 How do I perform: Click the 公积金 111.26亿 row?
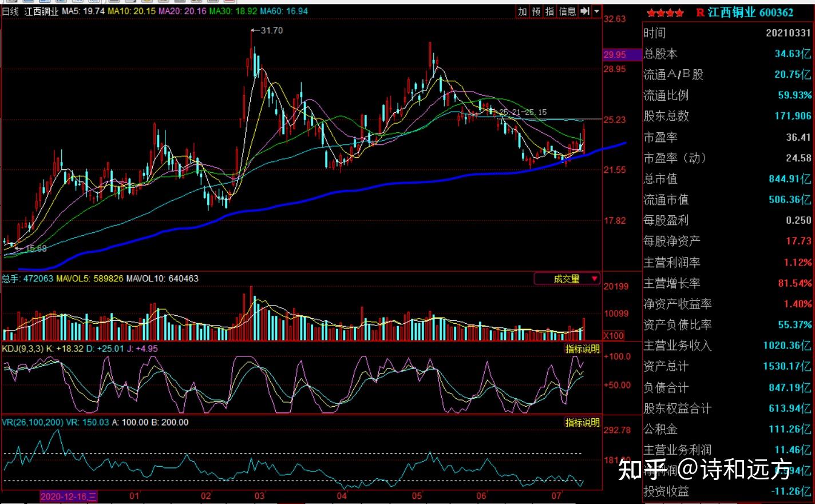point(727,429)
